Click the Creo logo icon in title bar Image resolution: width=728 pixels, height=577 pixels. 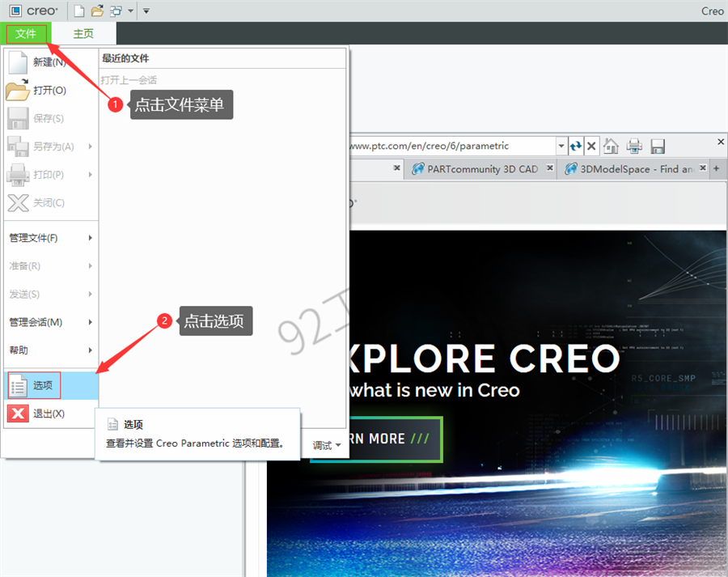click(x=15, y=11)
